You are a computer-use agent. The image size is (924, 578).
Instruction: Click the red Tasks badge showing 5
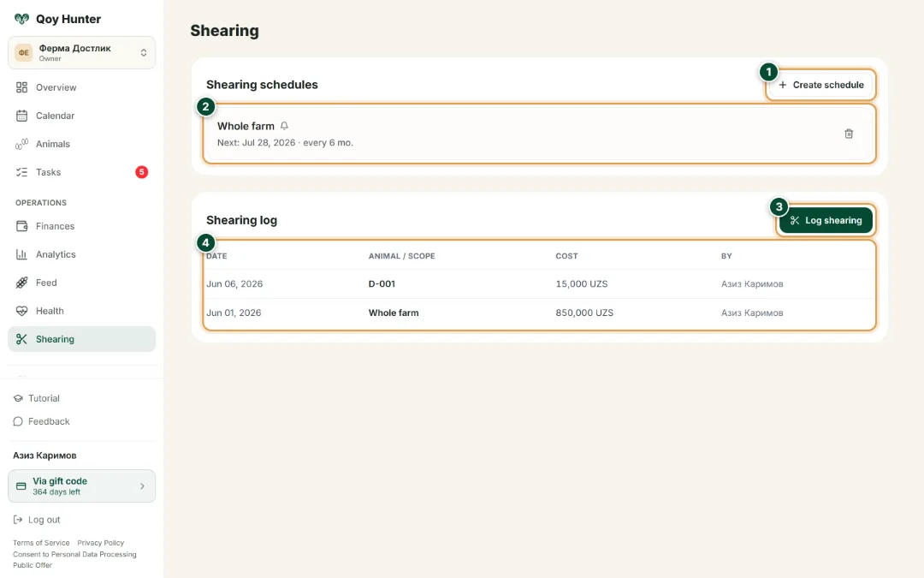[141, 172]
